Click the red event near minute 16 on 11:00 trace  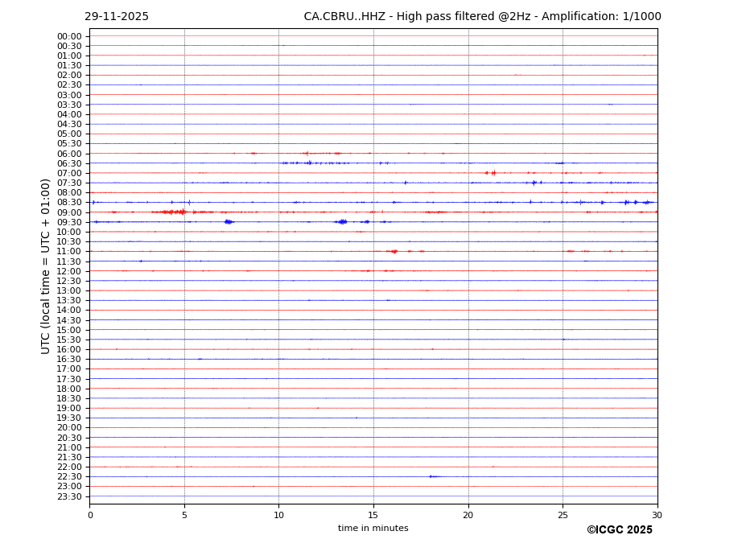pos(393,251)
